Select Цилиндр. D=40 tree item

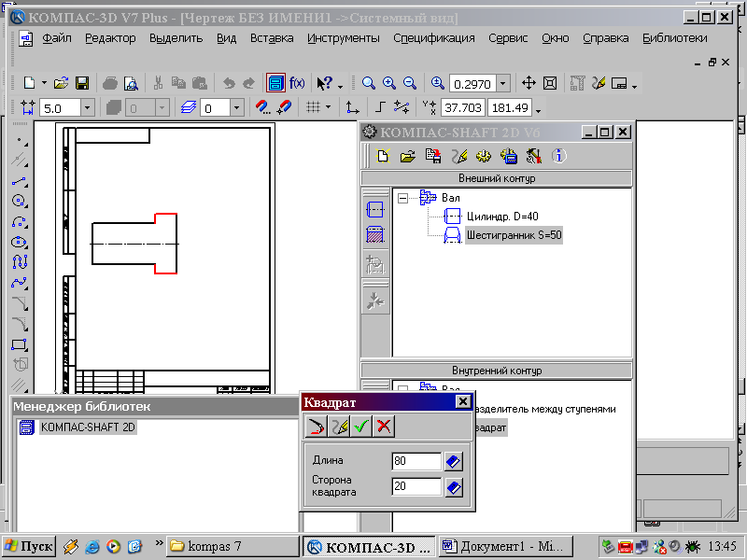pyautogui.click(x=502, y=217)
